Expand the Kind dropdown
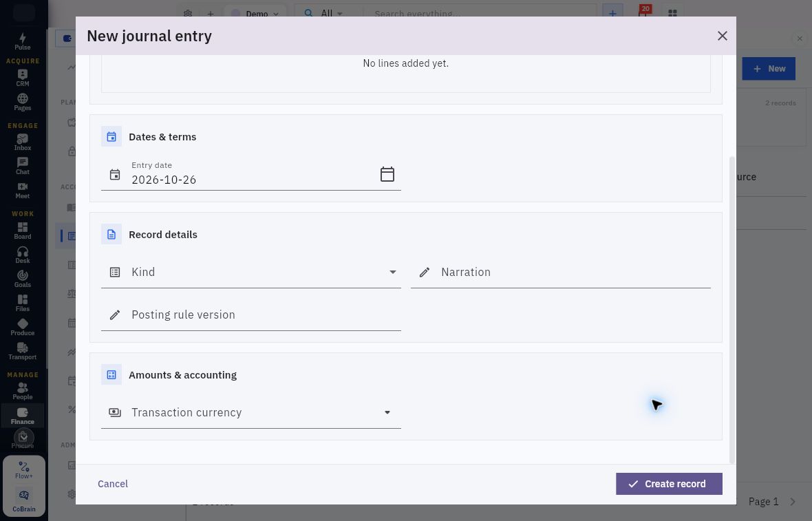Image resolution: width=812 pixels, height=521 pixels. click(251, 272)
